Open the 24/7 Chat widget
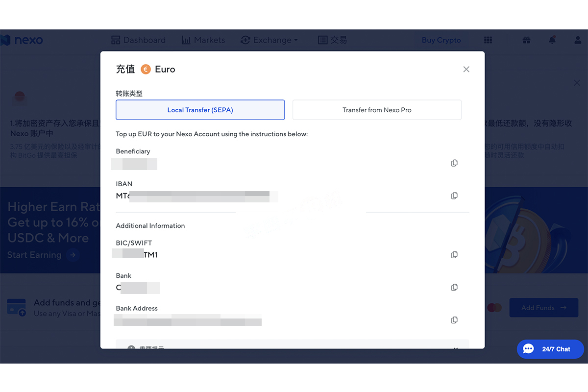This screenshot has width=588, height=392. (550, 349)
